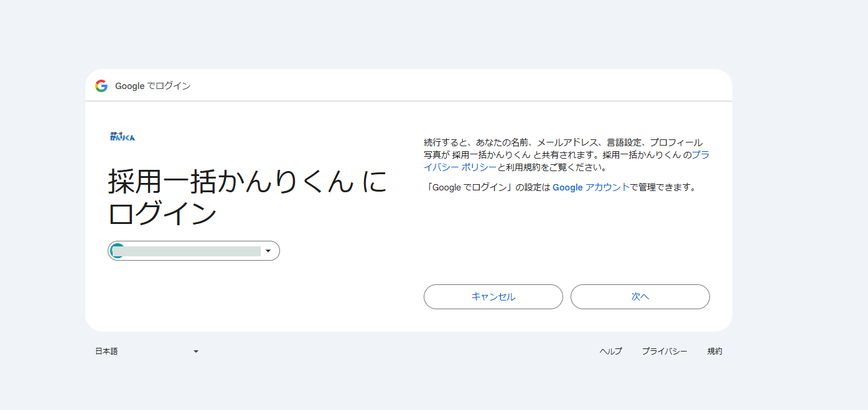Viewport: 868px width, 410px height.
Task: Select the account chip field
Action: (x=193, y=250)
